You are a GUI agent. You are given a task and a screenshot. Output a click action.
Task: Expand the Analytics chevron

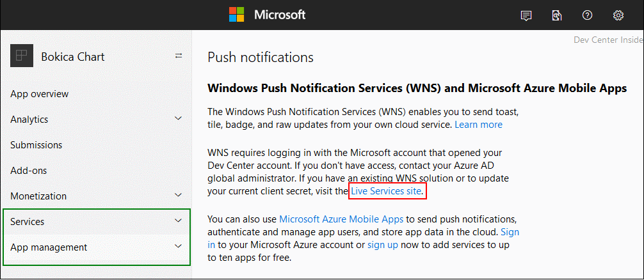(x=179, y=119)
